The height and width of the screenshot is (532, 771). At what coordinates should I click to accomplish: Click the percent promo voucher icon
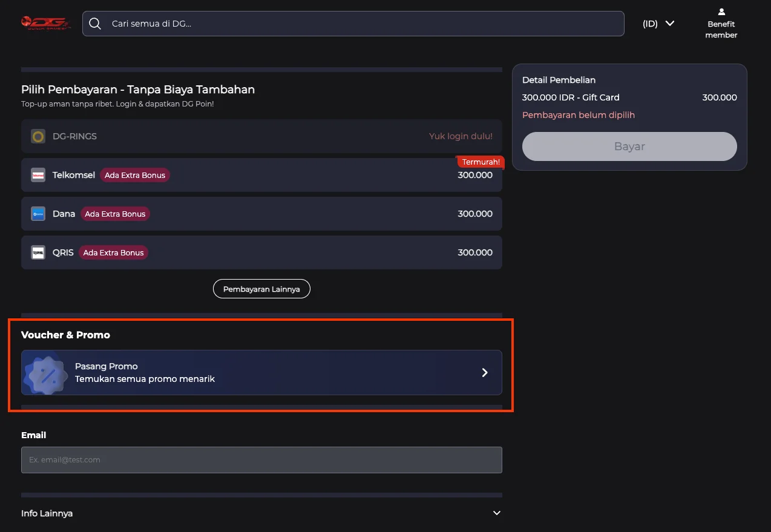click(x=47, y=375)
